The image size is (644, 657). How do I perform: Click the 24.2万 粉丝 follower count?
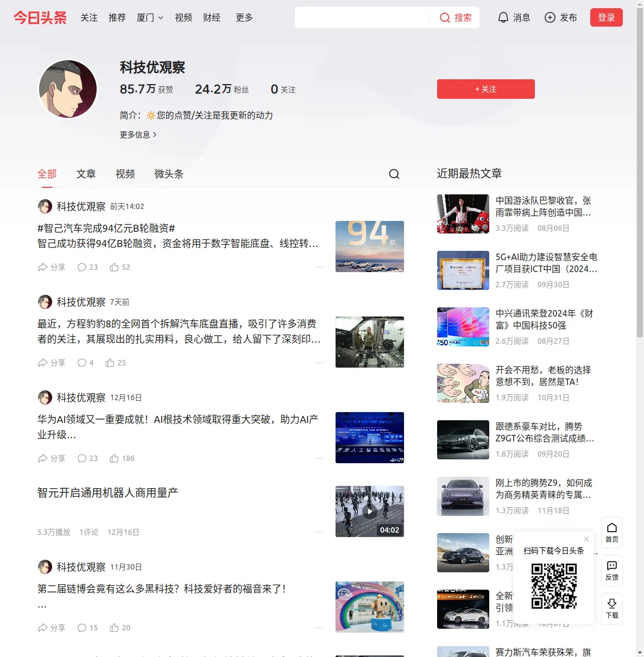pyautogui.click(x=222, y=89)
